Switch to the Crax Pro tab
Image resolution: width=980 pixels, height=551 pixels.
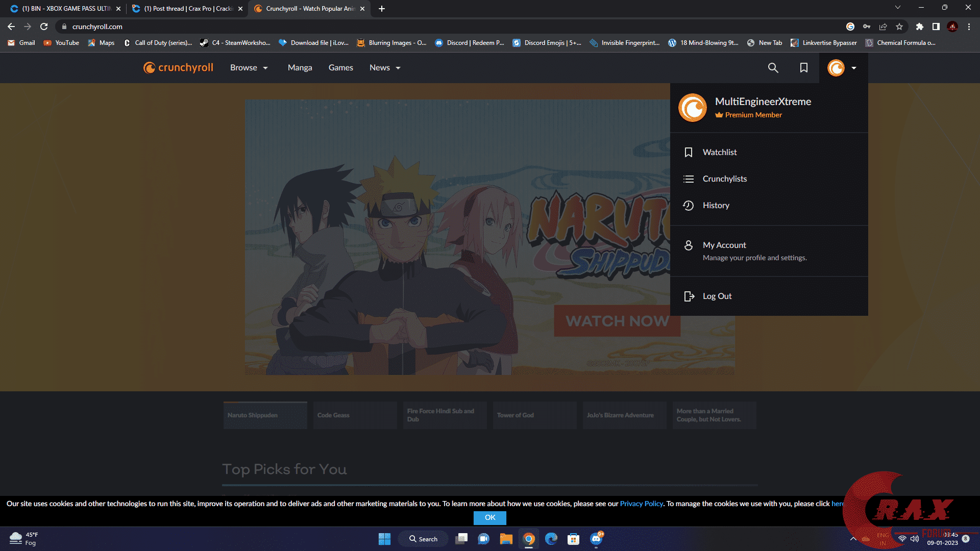184,9
